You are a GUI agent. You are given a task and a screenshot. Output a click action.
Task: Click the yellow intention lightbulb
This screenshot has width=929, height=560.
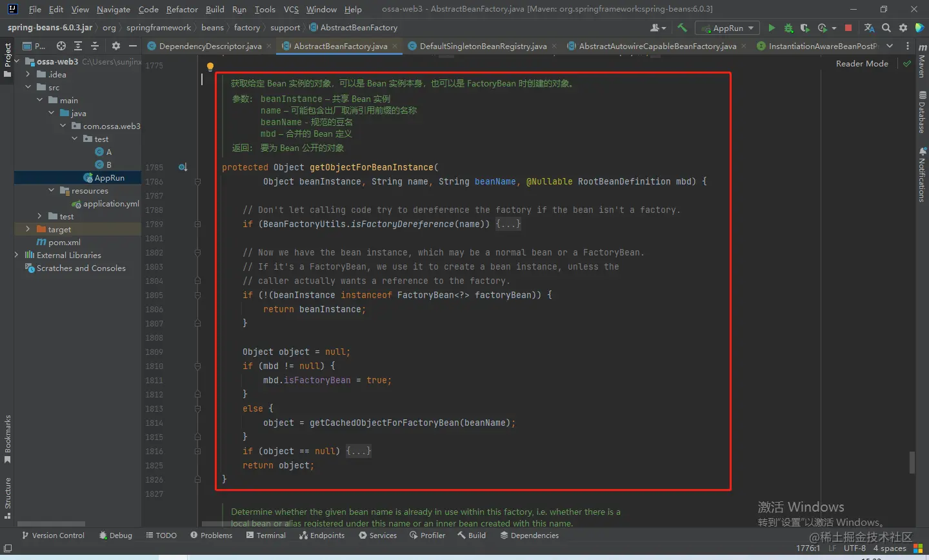point(210,66)
